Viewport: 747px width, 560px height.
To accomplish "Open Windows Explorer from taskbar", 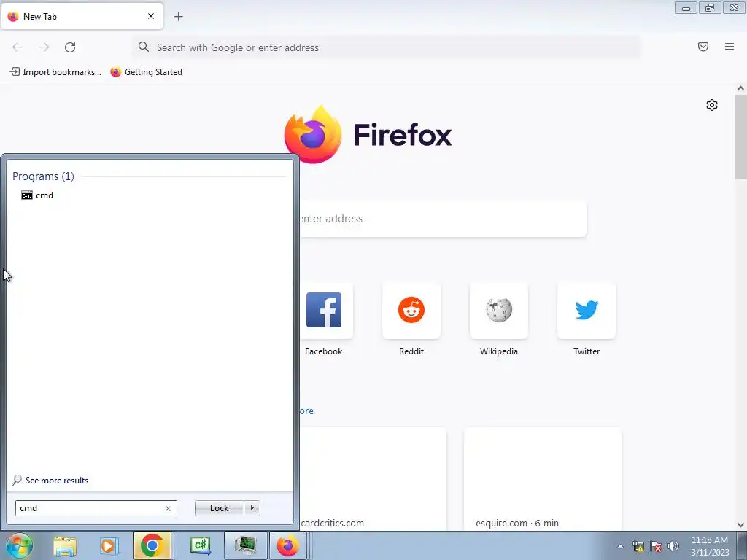I will pos(65,545).
